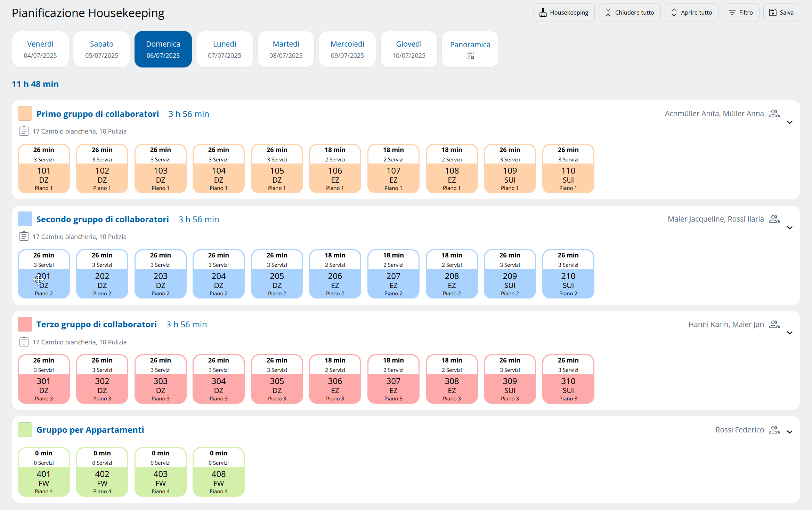Collapse Primo gruppo di collaboratori chevron
The image size is (812, 510).
(x=789, y=122)
